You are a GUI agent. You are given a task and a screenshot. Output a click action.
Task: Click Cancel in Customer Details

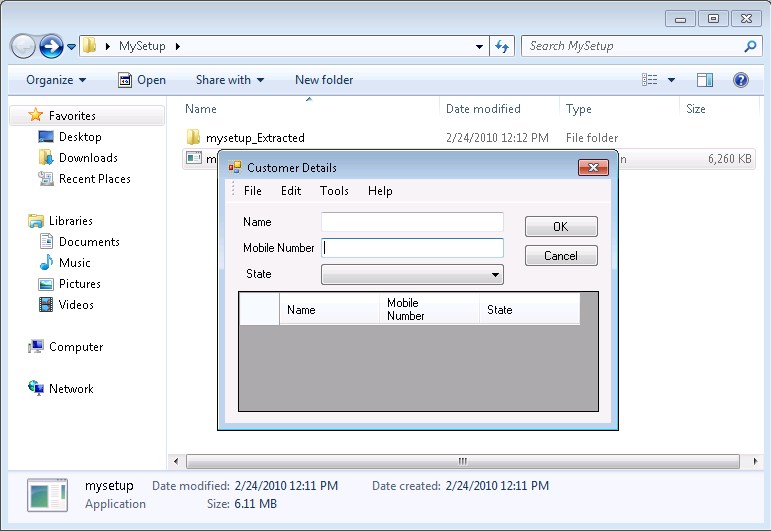[561, 256]
